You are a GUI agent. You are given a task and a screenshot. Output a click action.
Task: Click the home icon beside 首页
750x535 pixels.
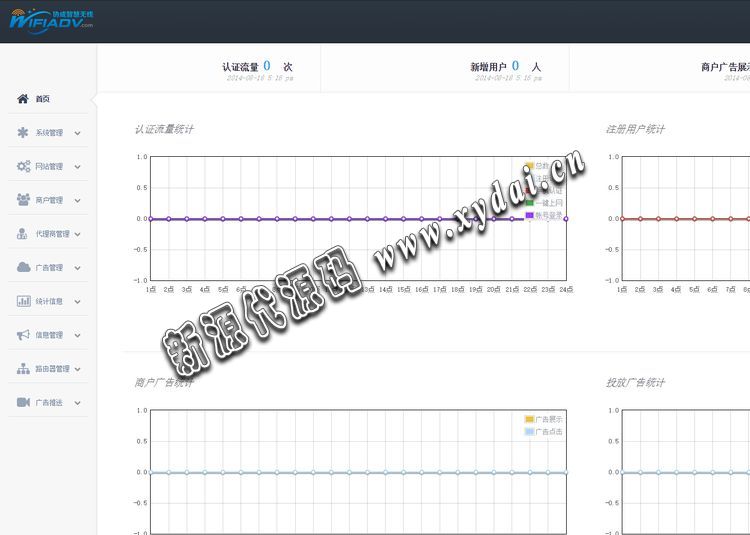point(22,99)
